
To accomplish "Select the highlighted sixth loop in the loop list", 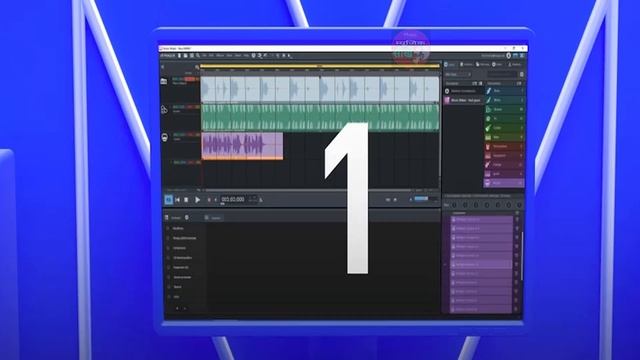I will tap(481, 264).
